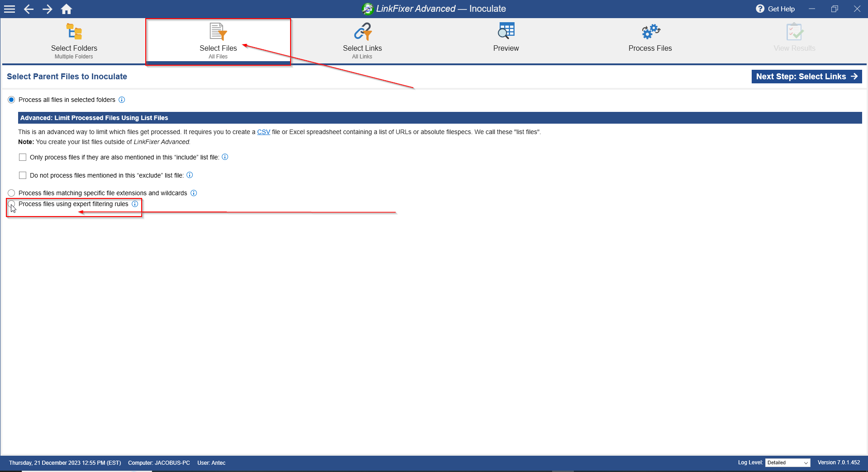Open the Log Level dropdown

pyautogui.click(x=787, y=462)
